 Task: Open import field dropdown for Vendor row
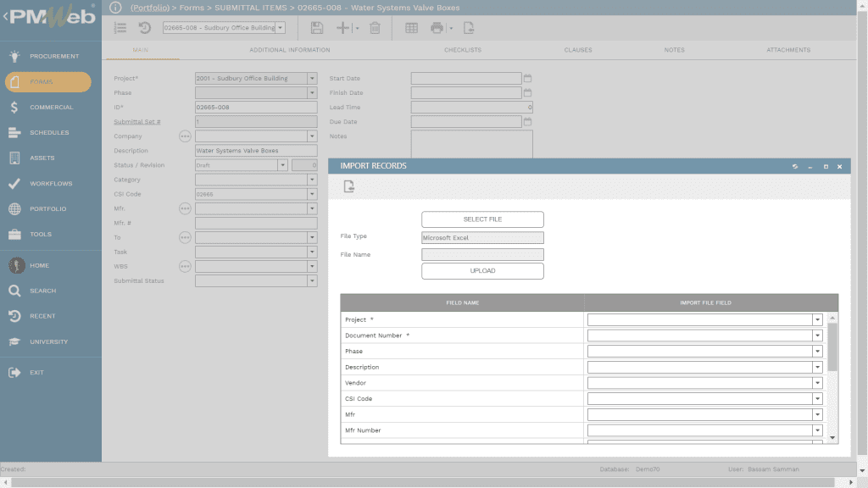(817, 383)
